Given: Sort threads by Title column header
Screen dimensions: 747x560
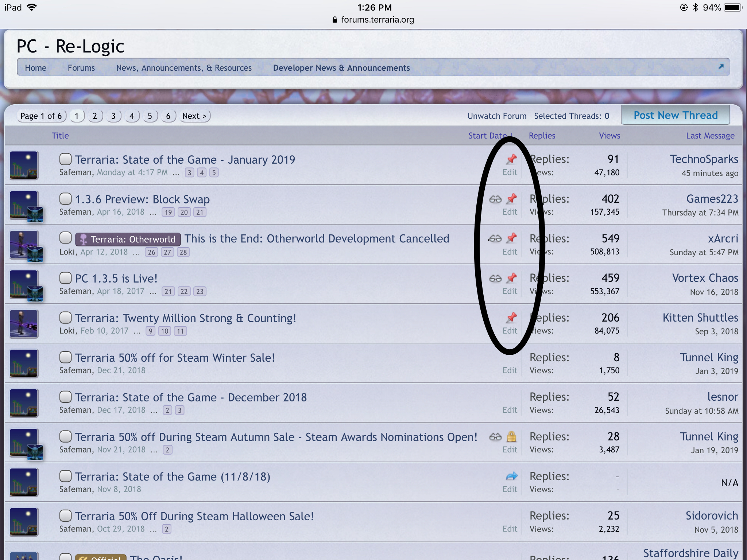Looking at the screenshot, I should [x=60, y=136].
